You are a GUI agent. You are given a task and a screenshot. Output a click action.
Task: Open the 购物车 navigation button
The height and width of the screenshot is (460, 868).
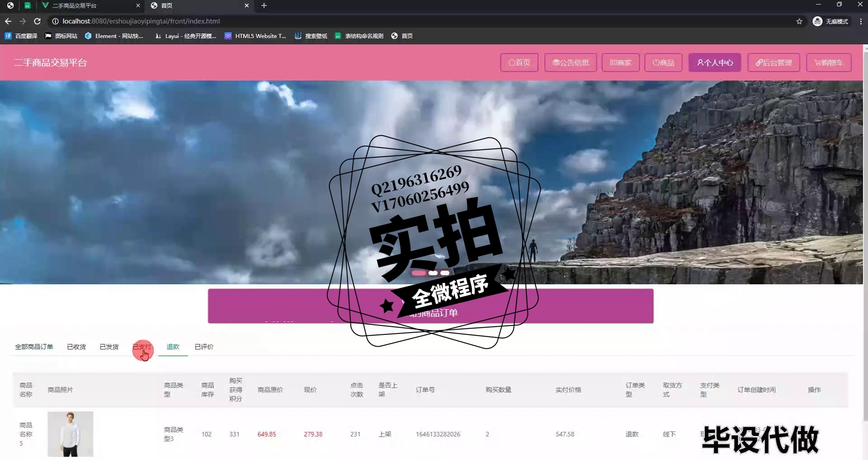pos(829,62)
